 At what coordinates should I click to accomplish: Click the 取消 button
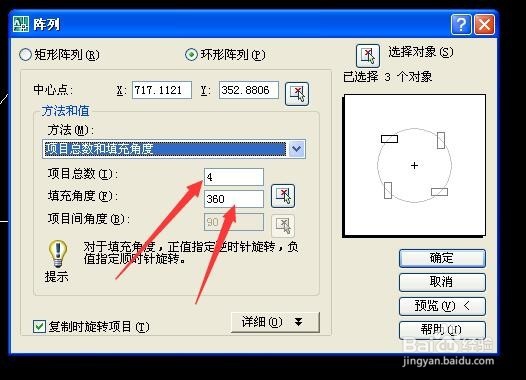tap(442, 282)
